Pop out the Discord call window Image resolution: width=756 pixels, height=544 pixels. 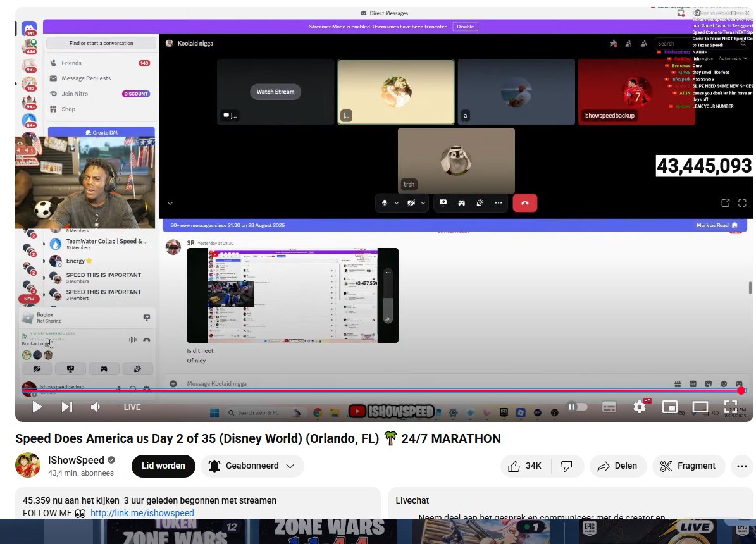click(x=725, y=203)
